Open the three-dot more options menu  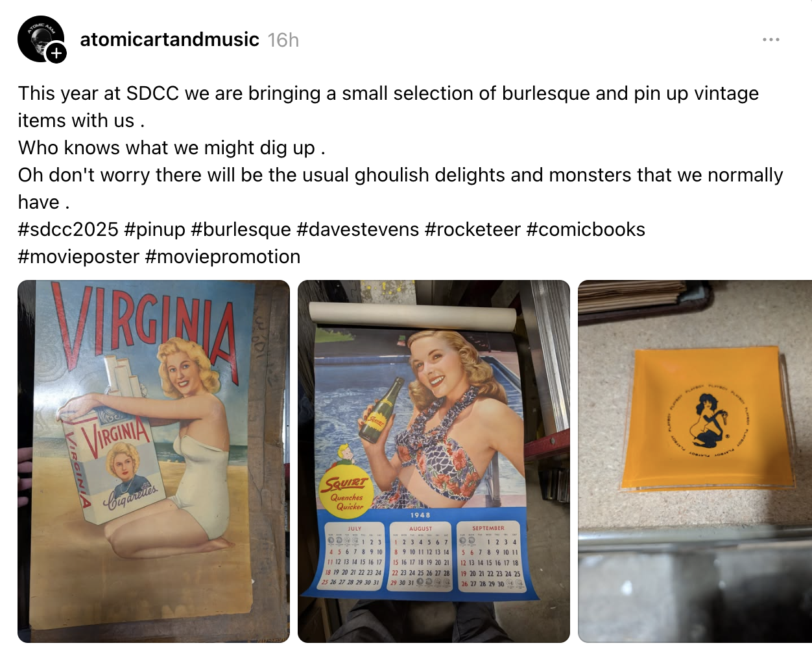[771, 40]
